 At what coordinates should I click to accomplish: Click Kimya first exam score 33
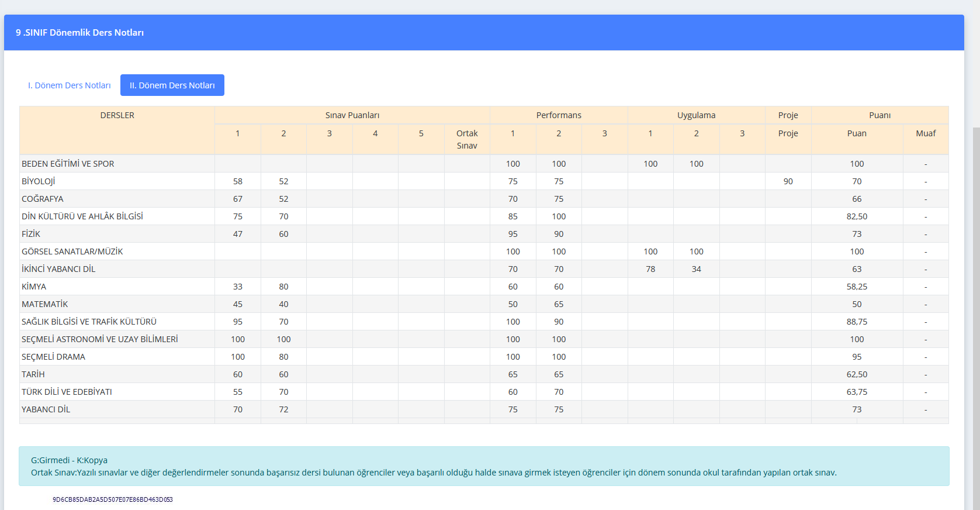[x=238, y=287]
